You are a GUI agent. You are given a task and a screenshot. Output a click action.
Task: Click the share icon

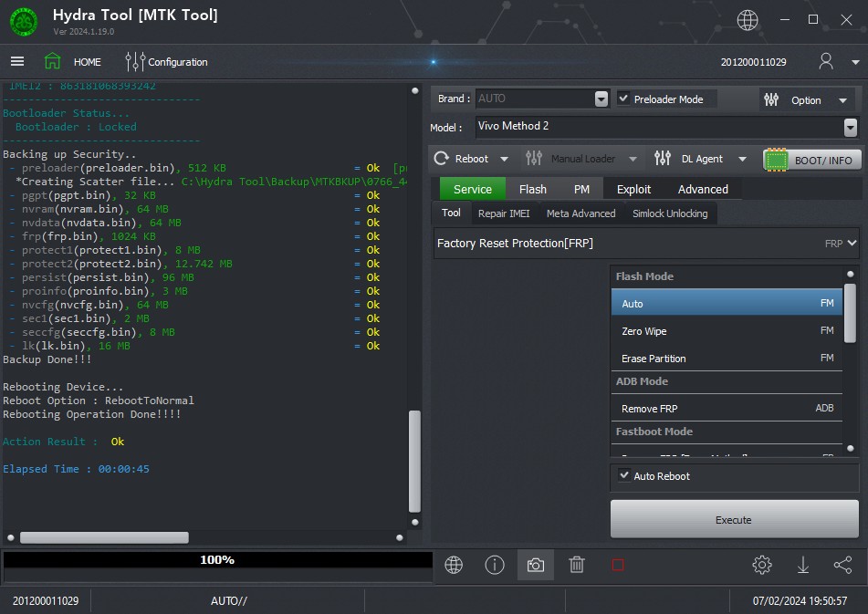842,565
